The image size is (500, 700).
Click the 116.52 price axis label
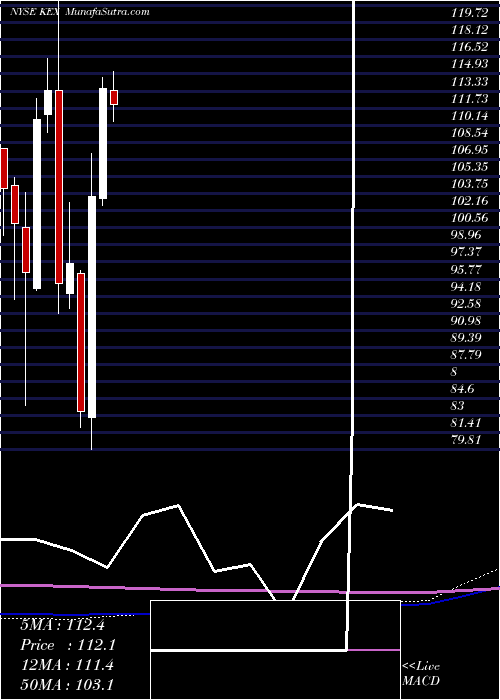click(x=469, y=47)
